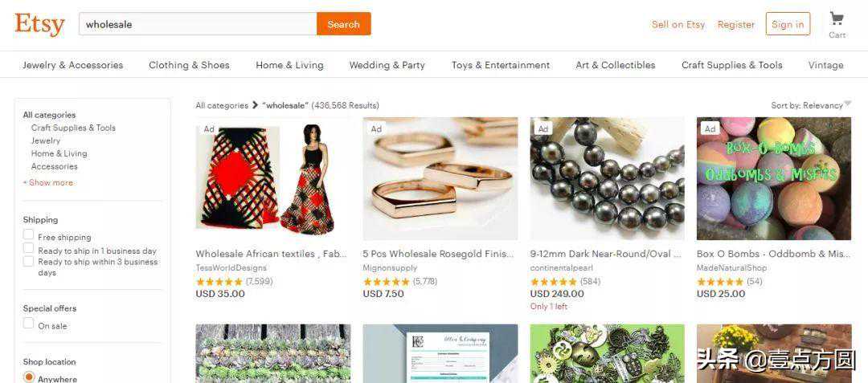Click the orange Search button
868x383 pixels.
pos(344,24)
